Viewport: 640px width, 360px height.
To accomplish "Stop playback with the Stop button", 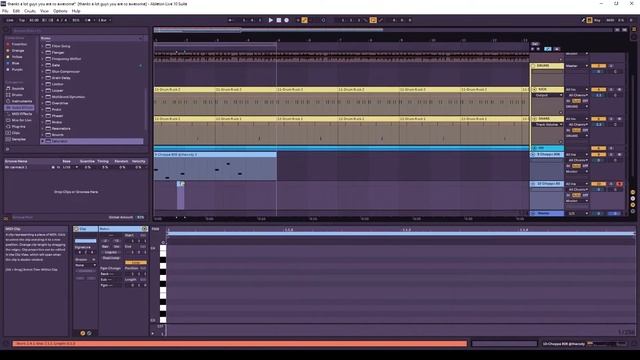I will [x=279, y=20].
